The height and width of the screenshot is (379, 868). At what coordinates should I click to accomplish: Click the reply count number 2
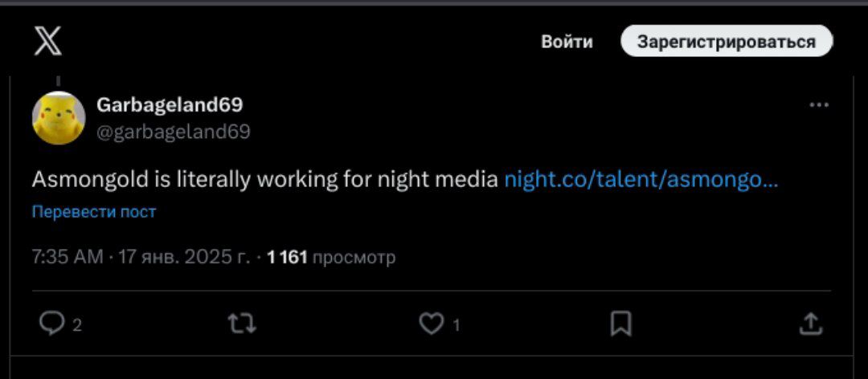[77, 325]
